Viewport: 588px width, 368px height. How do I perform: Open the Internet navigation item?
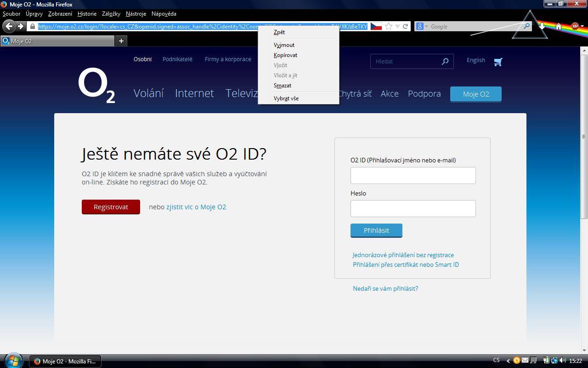pyautogui.click(x=194, y=93)
